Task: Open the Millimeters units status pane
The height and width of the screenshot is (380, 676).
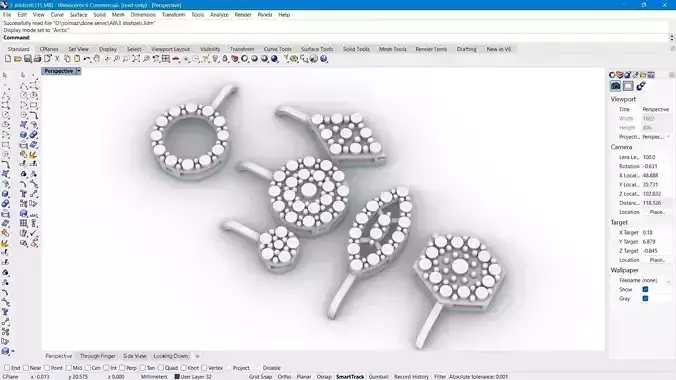Action: 154,377
